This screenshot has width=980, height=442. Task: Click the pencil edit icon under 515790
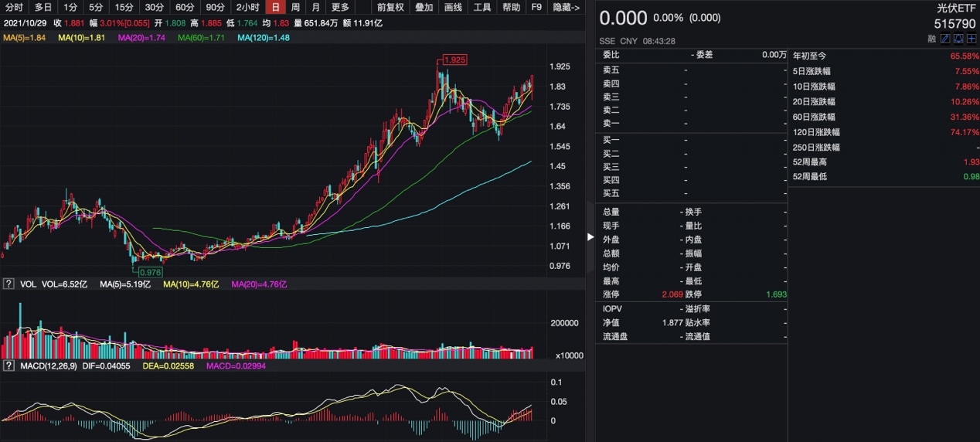[945, 39]
